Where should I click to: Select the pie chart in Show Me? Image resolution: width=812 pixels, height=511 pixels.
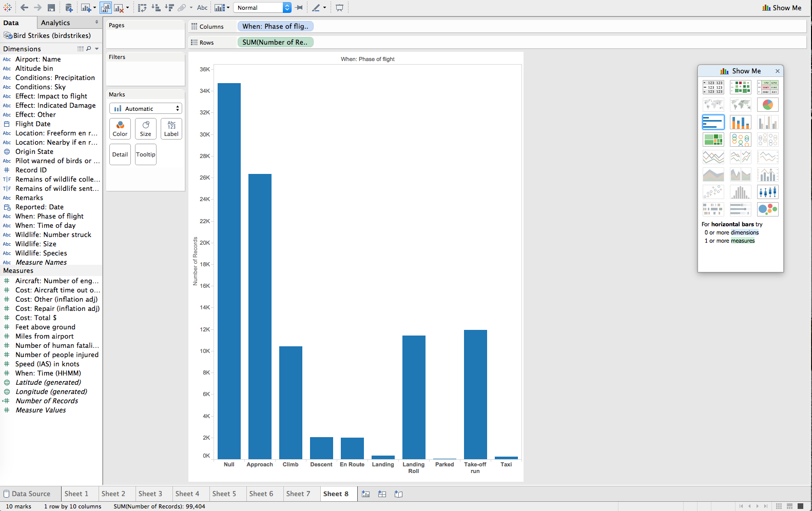click(767, 105)
